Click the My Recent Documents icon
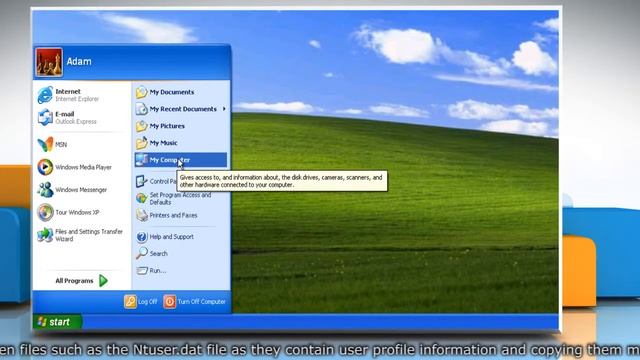 142,109
